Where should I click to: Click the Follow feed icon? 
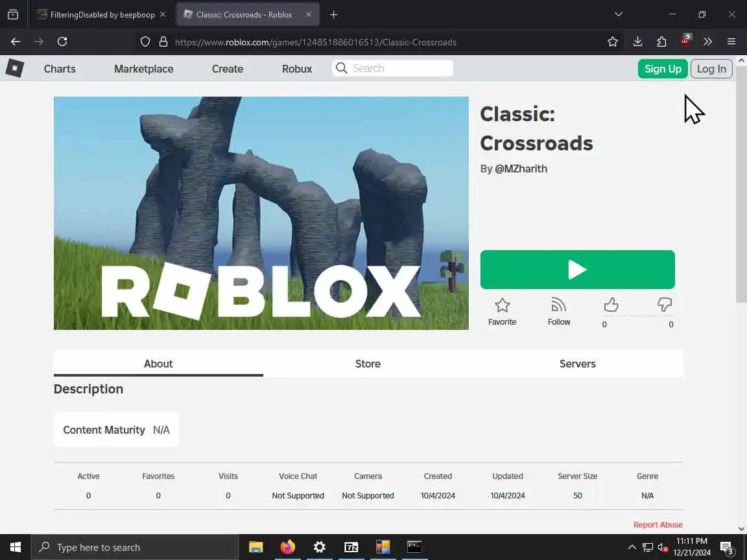pyautogui.click(x=559, y=305)
